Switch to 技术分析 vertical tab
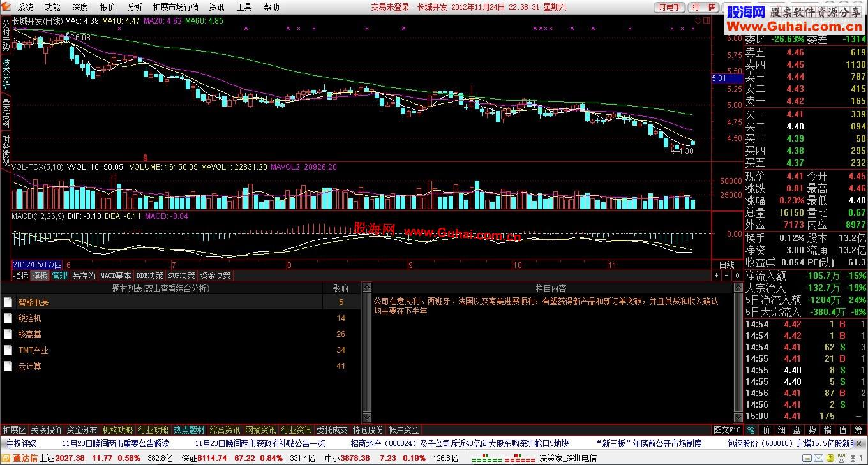Image resolution: width=868 pixels, height=465 pixels. coord(6,73)
